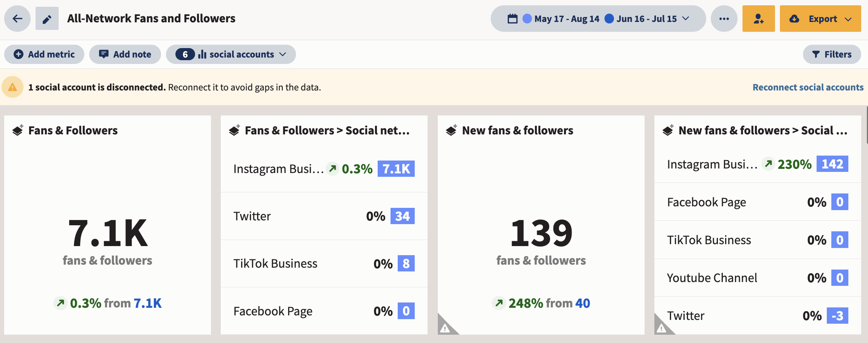The height and width of the screenshot is (343, 868).
Task: Click the calendar icon in date range
Action: click(512, 19)
